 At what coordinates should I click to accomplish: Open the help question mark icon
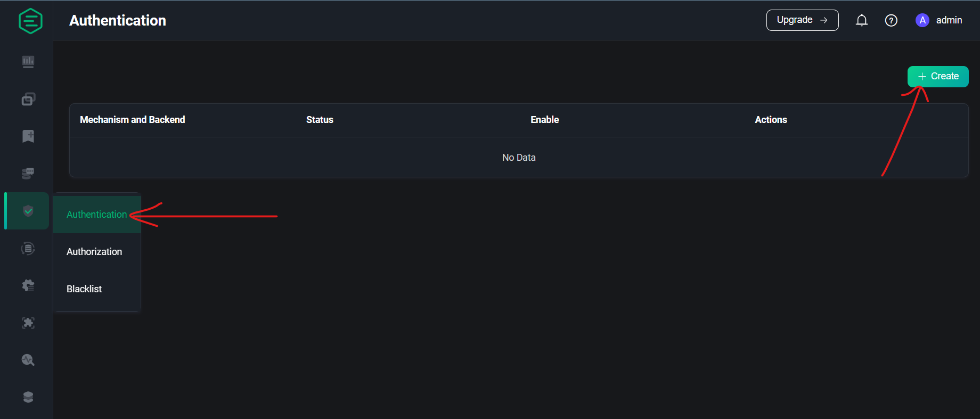[x=891, y=20]
